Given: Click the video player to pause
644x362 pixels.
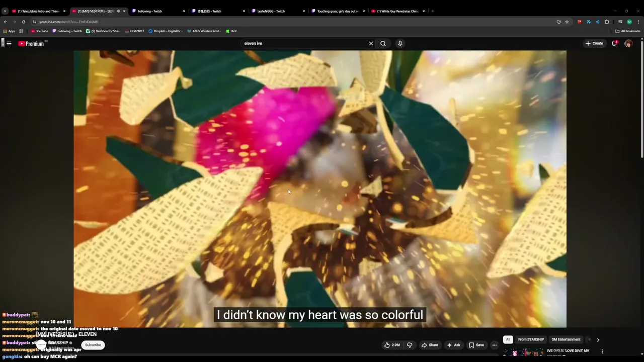Looking at the screenshot, I should (x=320, y=189).
